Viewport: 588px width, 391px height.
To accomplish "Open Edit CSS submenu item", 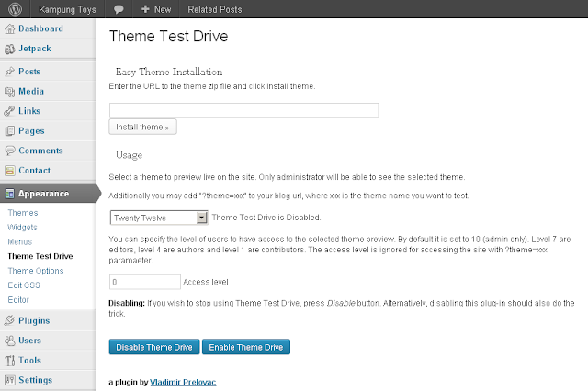I will [x=24, y=285].
